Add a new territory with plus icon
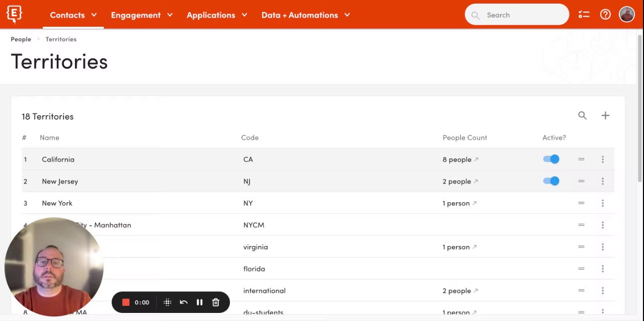This screenshot has width=644, height=321. pos(605,116)
